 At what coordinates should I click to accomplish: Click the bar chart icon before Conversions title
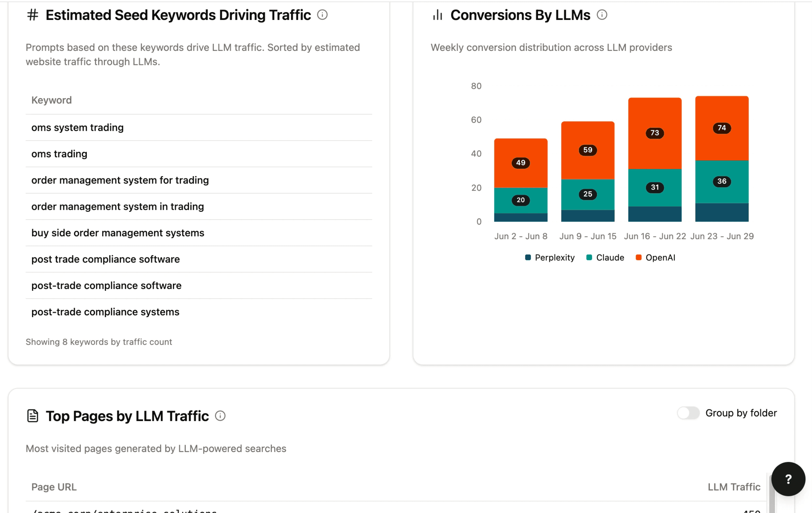[437, 15]
